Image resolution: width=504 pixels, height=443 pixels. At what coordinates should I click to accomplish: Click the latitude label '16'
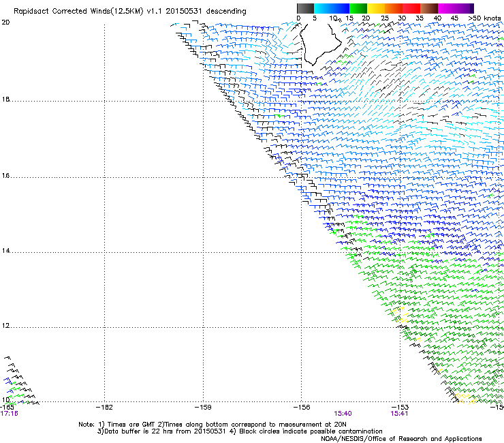click(x=5, y=176)
